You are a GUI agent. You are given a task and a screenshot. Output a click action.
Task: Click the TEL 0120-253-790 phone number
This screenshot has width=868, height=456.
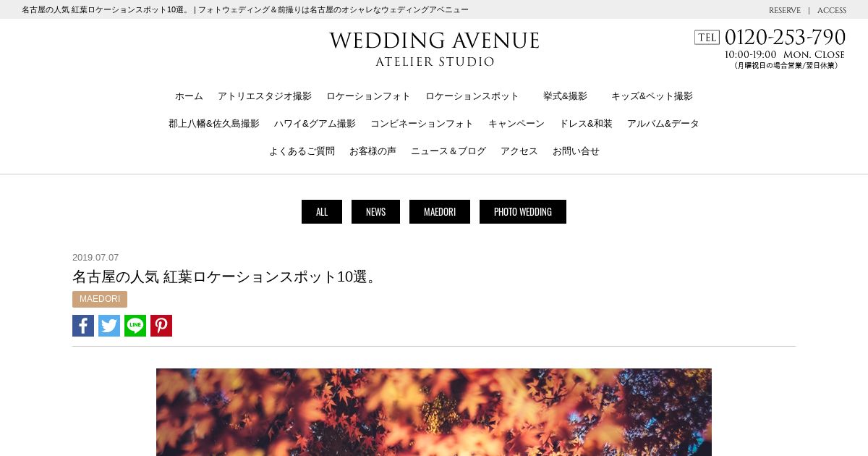(x=770, y=37)
